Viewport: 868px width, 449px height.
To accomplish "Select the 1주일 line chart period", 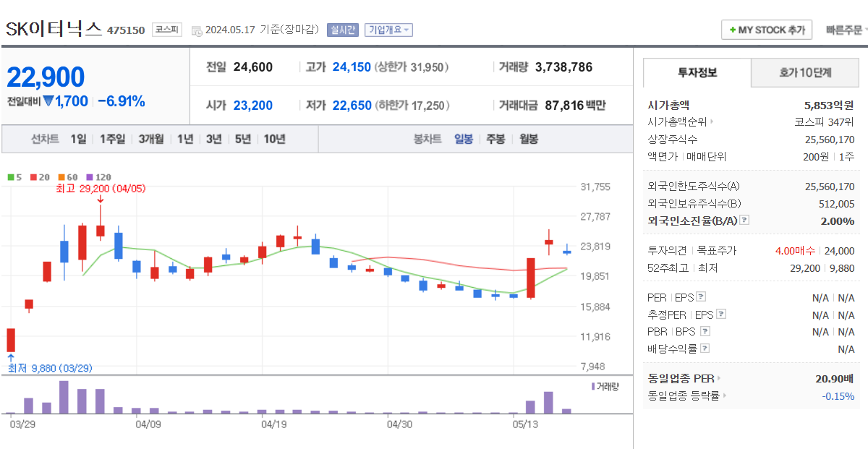I will 112,140.
